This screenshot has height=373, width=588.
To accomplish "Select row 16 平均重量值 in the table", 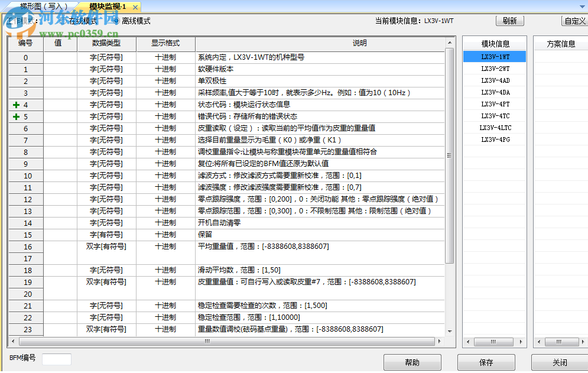I will tap(236, 246).
